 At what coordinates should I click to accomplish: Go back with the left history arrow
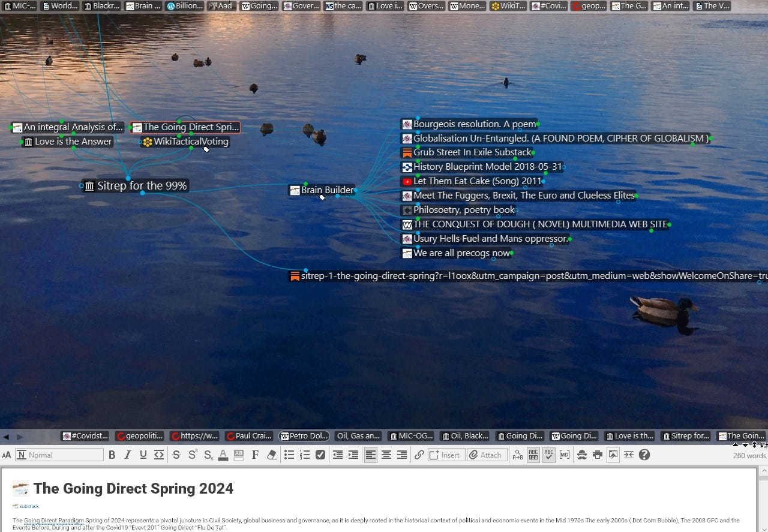tap(6, 437)
